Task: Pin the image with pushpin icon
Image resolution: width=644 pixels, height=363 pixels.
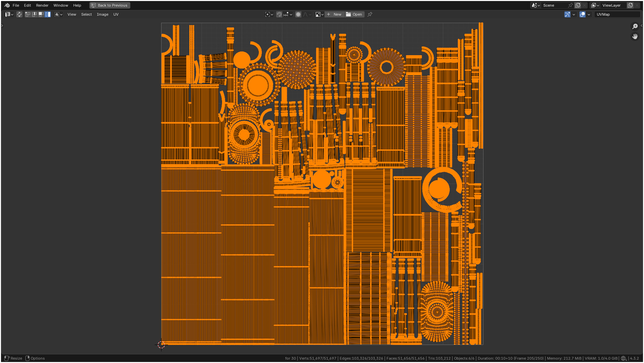Action: 370,14
